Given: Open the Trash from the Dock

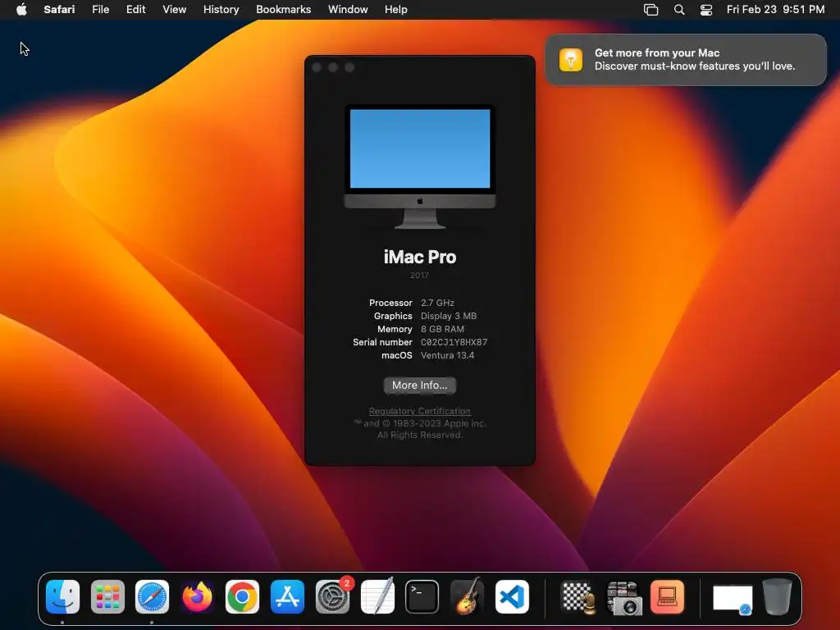Looking at the screenshot, I should pyautogui.click(x=777, y=597).
